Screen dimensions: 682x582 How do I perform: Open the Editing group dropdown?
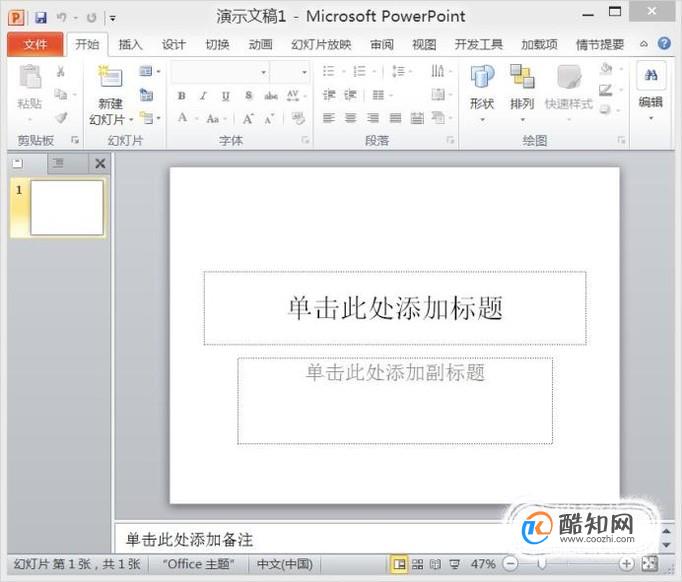pyautogui.click(x=651, y=92)
